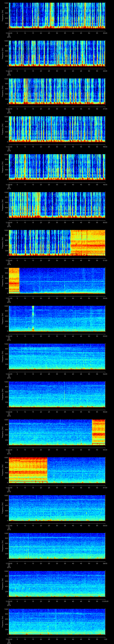The image size is (114, 644).
Task: Click the red noise block ending the 12:55:00 panel
Action: [99, 432]
